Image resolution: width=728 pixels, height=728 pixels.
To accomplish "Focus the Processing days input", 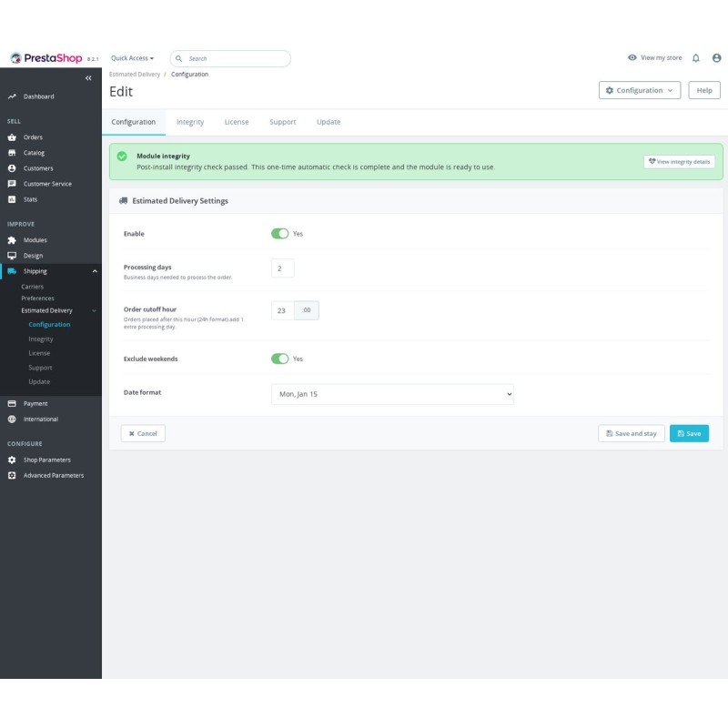I will tap(283, 268).
